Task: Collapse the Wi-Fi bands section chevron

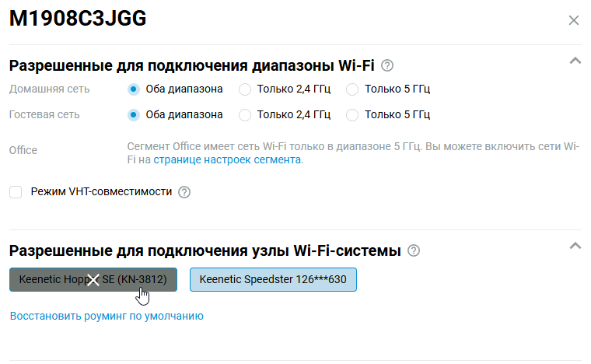Action: (575, 60)
